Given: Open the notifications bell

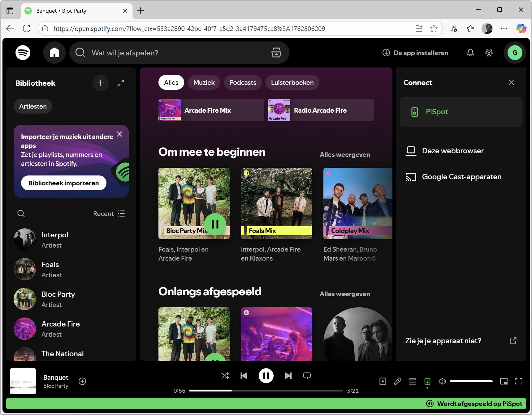Looking at the screenshot, I should [470, 53].
